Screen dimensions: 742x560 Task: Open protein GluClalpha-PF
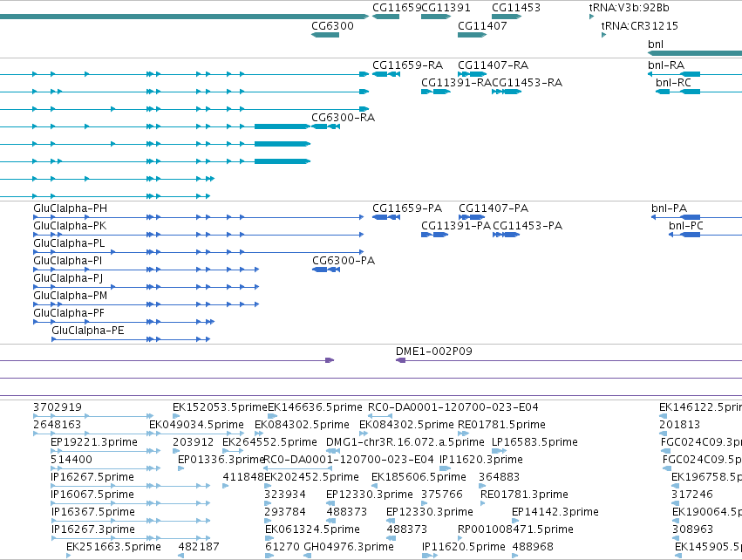pyautogui.click(x=69, y=313)
